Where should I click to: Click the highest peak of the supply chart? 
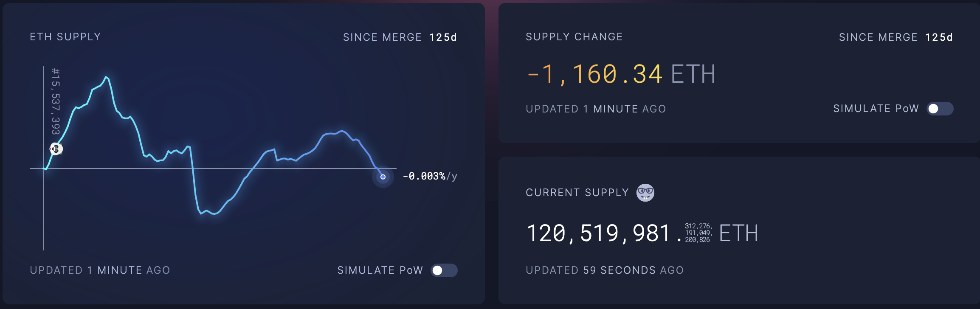(x=106, y=77)
